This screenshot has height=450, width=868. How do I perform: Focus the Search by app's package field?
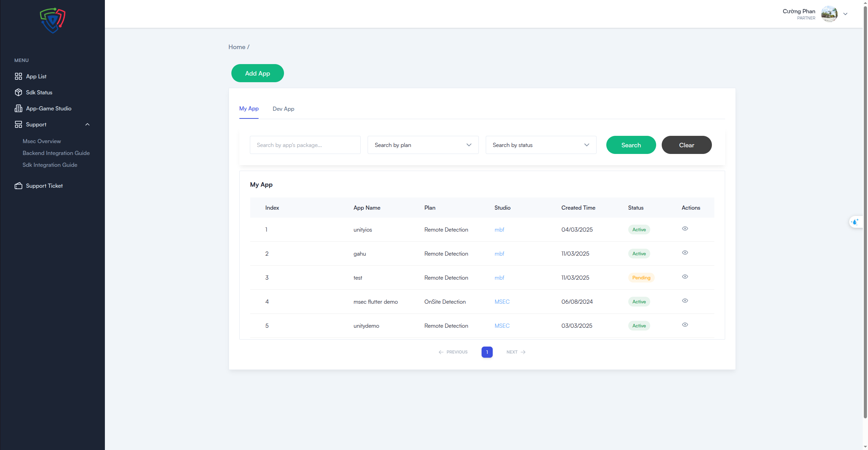pyautogui.click(x=305, y=145)
